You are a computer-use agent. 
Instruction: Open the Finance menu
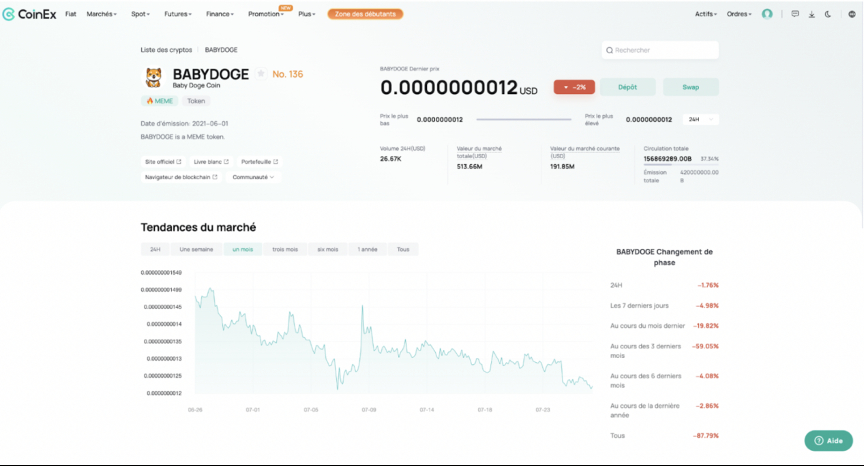tap(219, 14)
